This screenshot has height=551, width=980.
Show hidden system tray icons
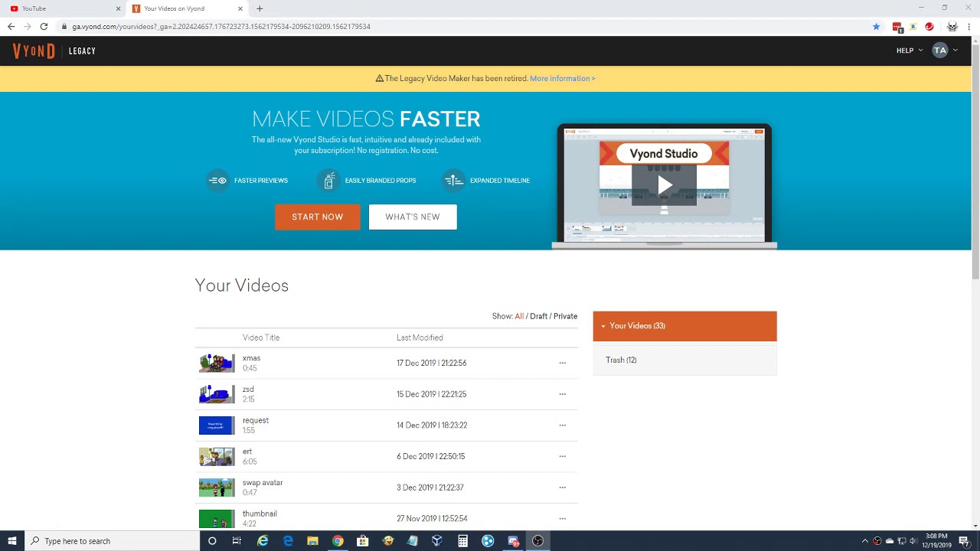864,541
